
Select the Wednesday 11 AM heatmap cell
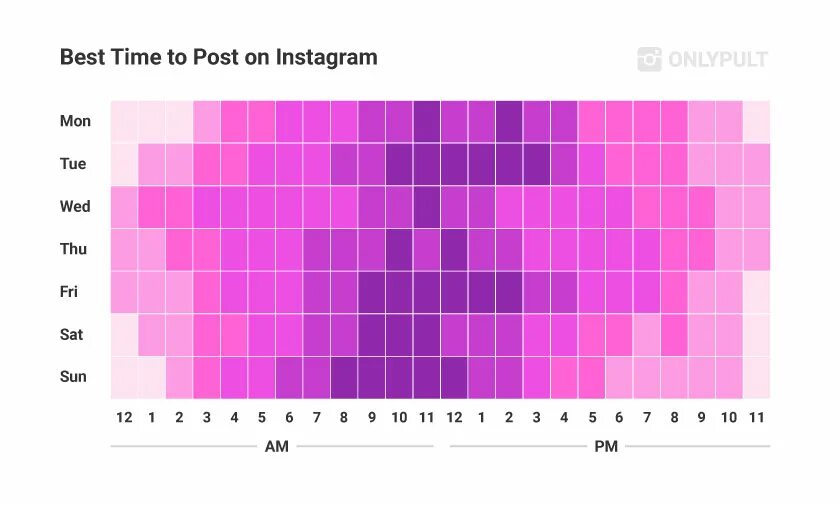tap(426, 207)
